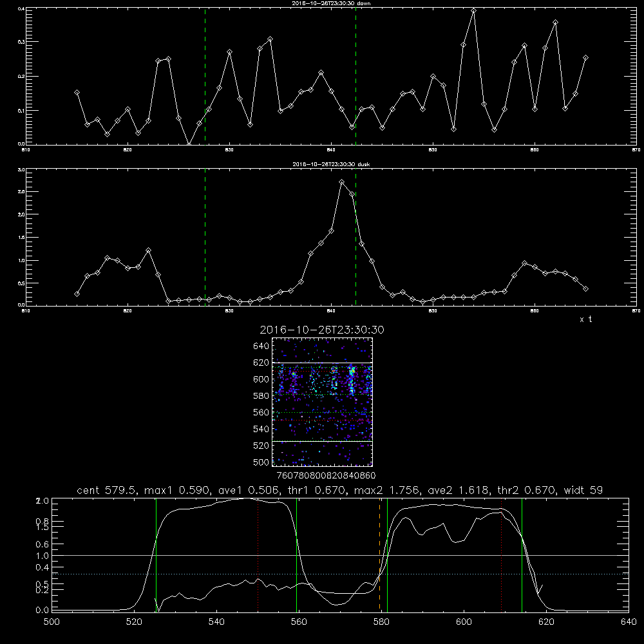
Task: Click the '640' x-axis label of the bottom plot
Action: [629, 622]
